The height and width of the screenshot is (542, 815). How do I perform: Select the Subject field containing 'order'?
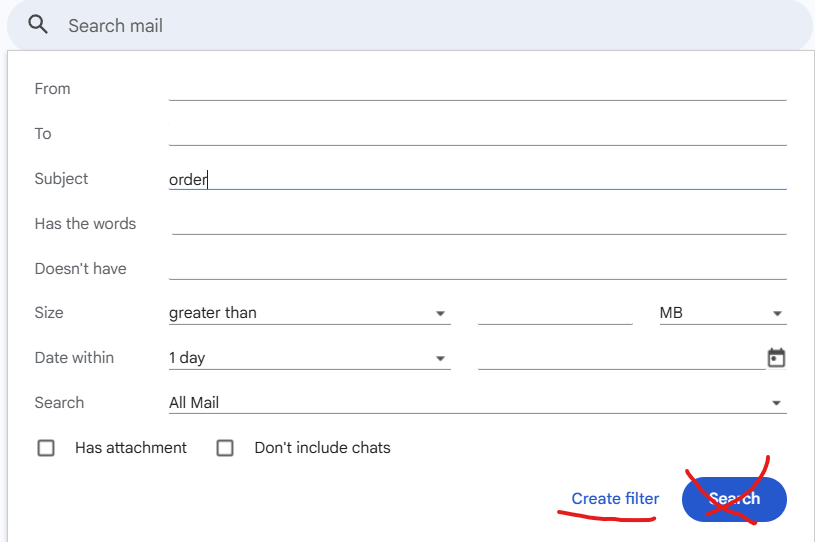tap(477, 179)
